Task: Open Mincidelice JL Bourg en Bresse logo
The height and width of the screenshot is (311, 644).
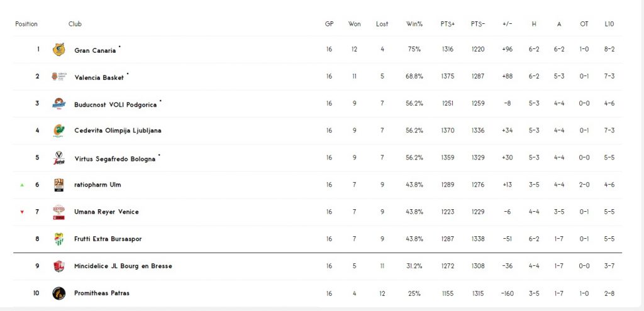Action: click(x=58, y=266)
